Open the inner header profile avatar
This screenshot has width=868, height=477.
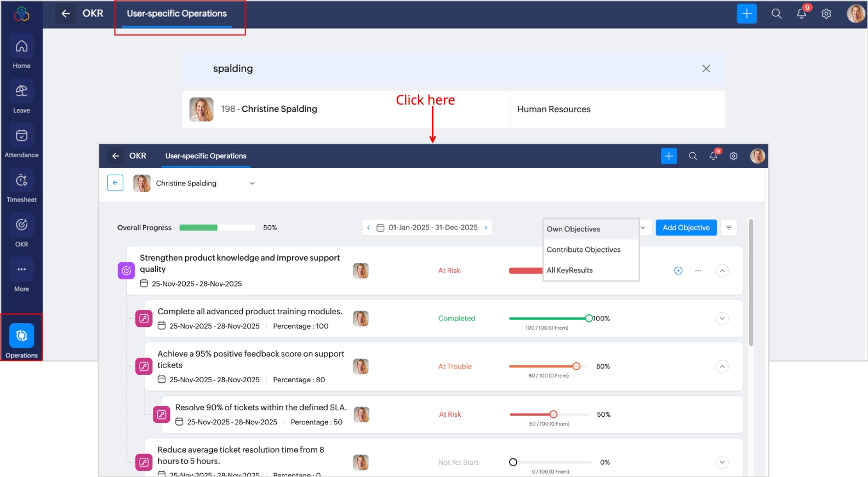click(x=757, y=156)
